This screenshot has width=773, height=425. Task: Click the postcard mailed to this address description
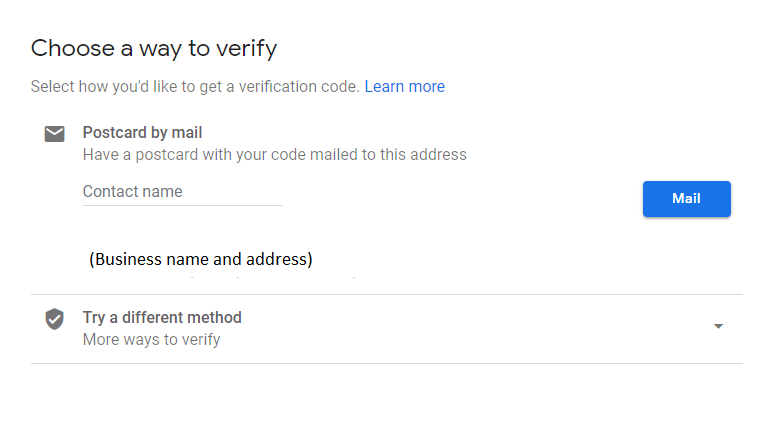point(275,154)
